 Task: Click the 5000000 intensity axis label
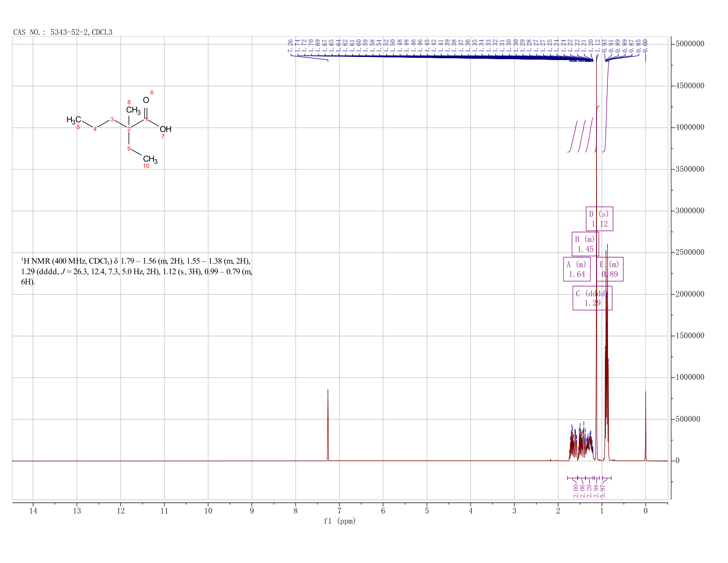(x=690, y=44)
